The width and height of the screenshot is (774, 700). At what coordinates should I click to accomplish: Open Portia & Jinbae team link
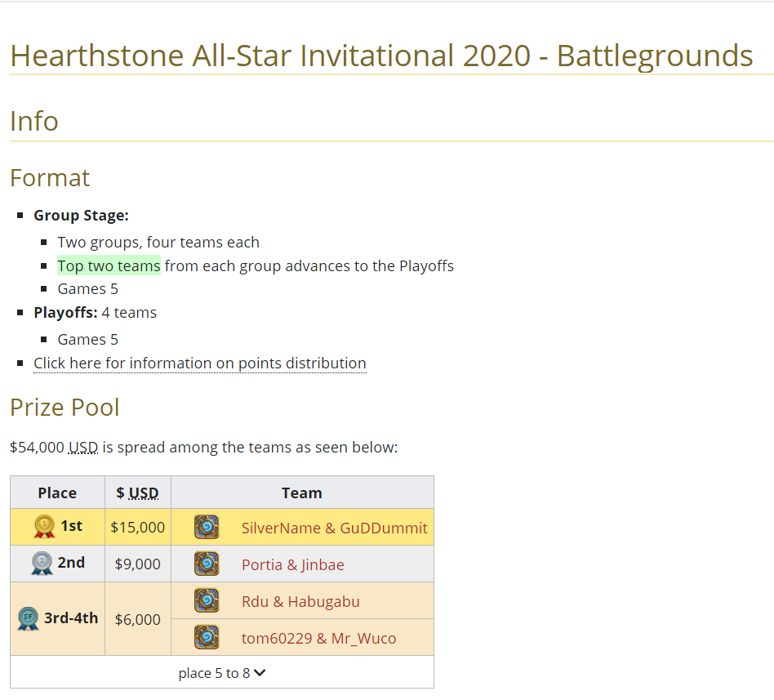click(x=292, y=564)
